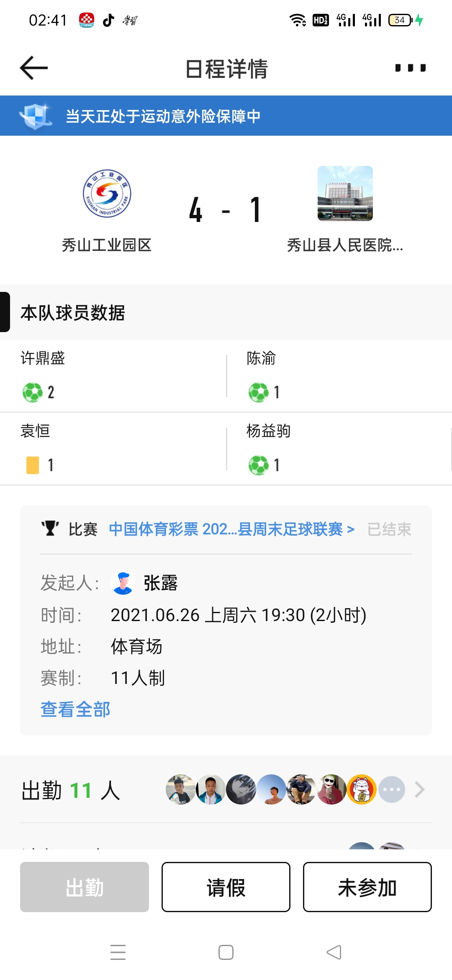Select 未参加 not attended option

[367, 887]
